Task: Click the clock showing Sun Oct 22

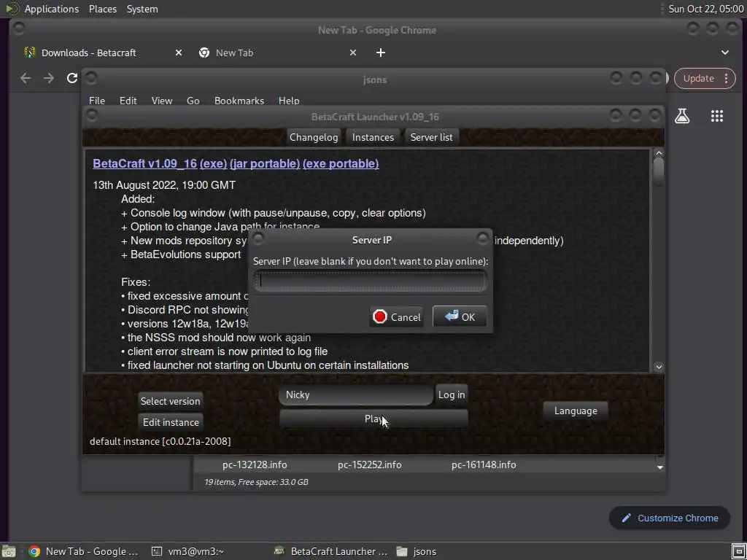Action: (x=705, y=9)
